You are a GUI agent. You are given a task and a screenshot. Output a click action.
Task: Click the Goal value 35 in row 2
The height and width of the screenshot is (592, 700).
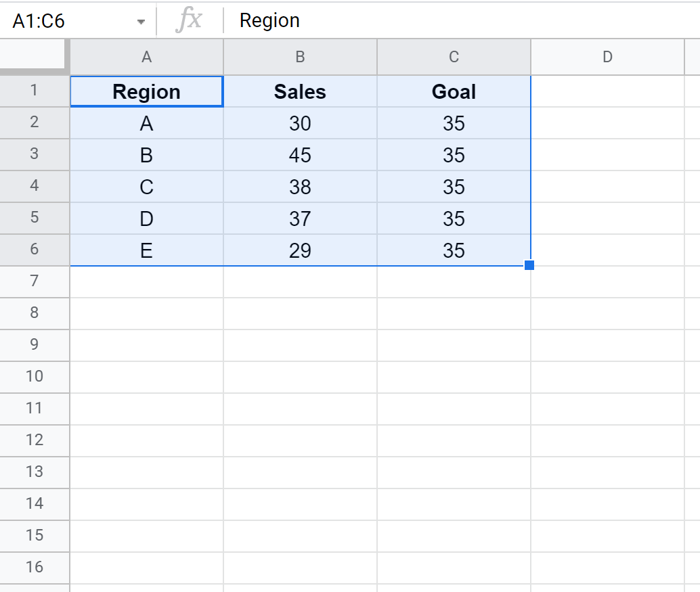(454, 123)
